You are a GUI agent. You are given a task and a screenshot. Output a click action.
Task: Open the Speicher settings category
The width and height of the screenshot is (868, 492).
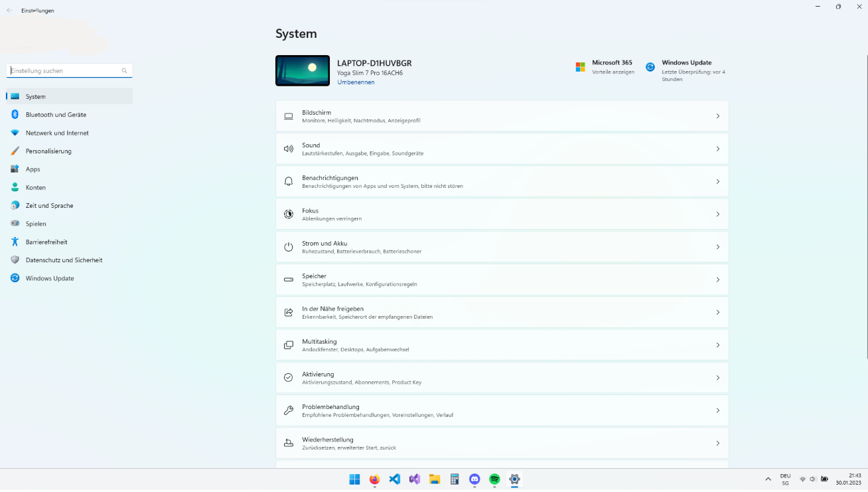[x=502, y=279]
